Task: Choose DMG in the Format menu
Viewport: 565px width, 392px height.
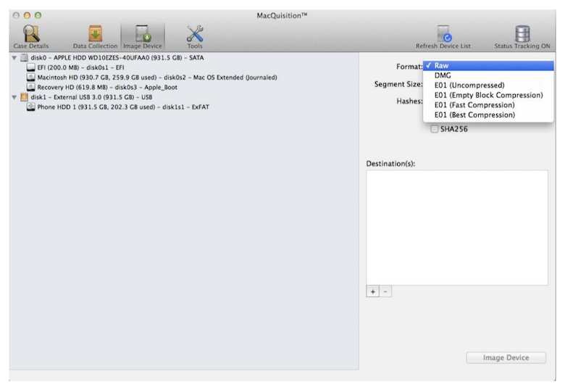Action: pyautogui.click(x=488, y=75)
